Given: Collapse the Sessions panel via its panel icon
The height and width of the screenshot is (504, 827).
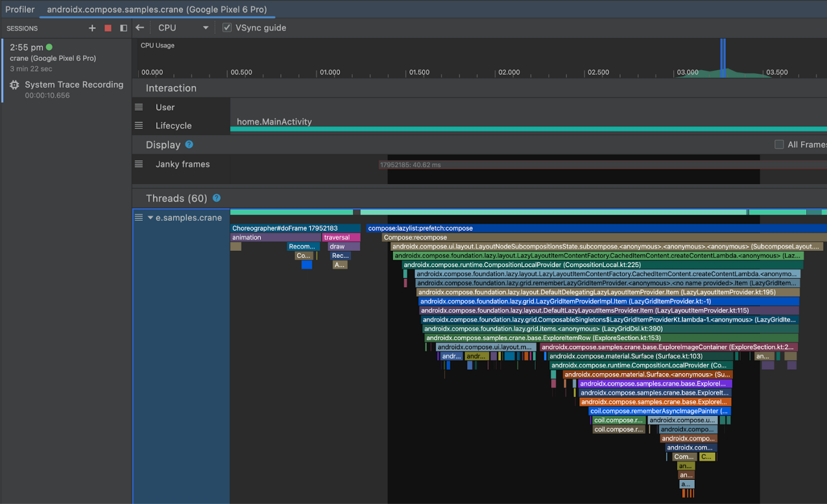Looking at the screenshot, I should [x=123, y=28].
